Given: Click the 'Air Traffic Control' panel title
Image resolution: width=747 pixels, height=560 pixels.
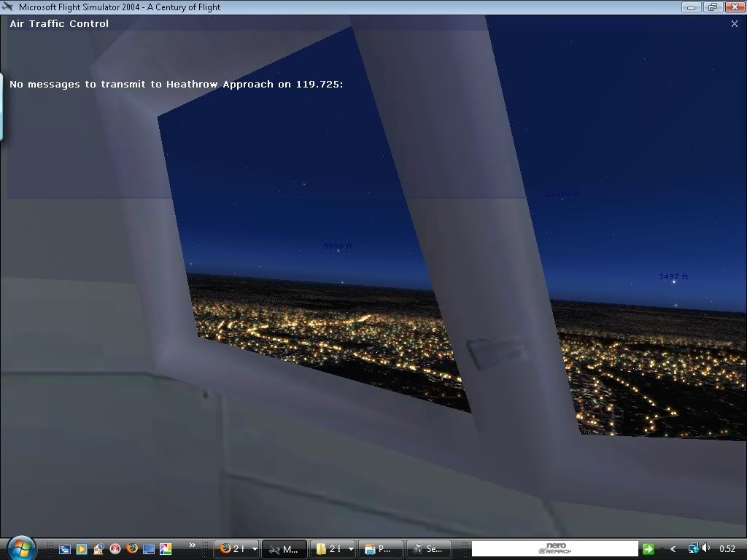Looking at the screenshot, I should 59,24.
